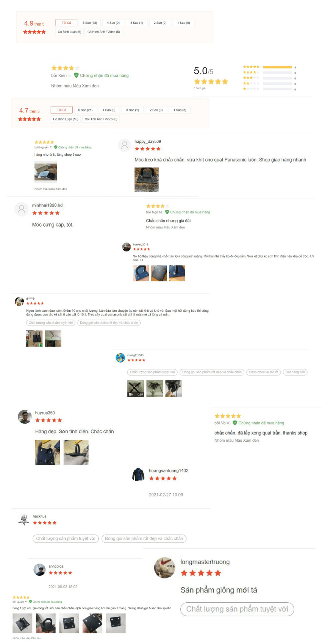Click cuongtq1683's avatar icon
The image size is (322, 644).
click(120, 358)
